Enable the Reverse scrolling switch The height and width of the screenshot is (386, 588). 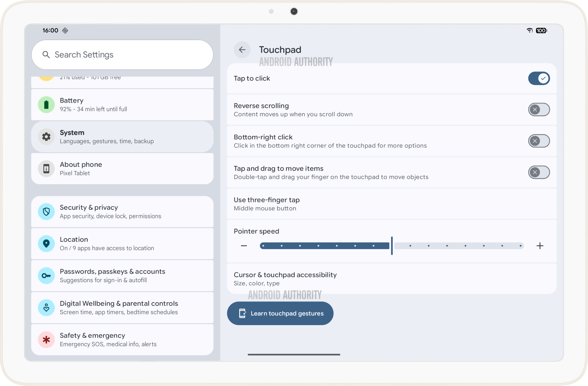point(539,110)
